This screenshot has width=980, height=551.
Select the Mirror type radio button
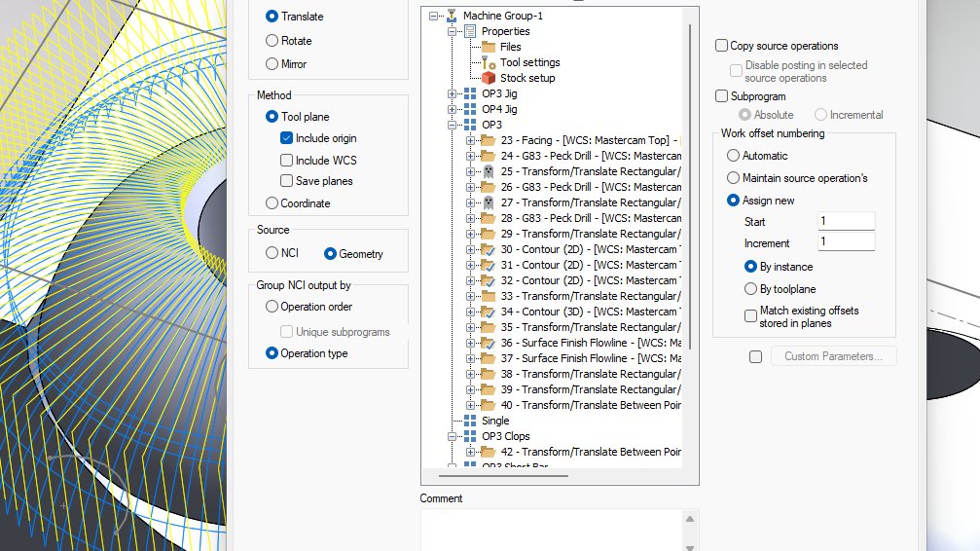(272, 64)
